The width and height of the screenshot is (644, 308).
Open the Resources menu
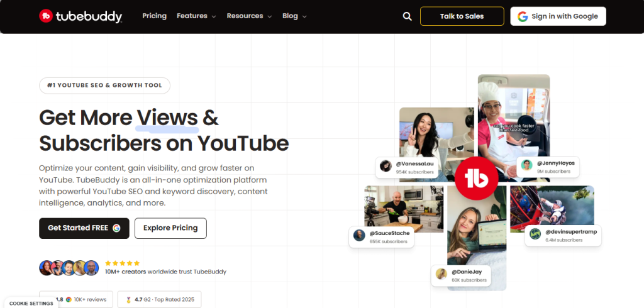pos(249,16)
